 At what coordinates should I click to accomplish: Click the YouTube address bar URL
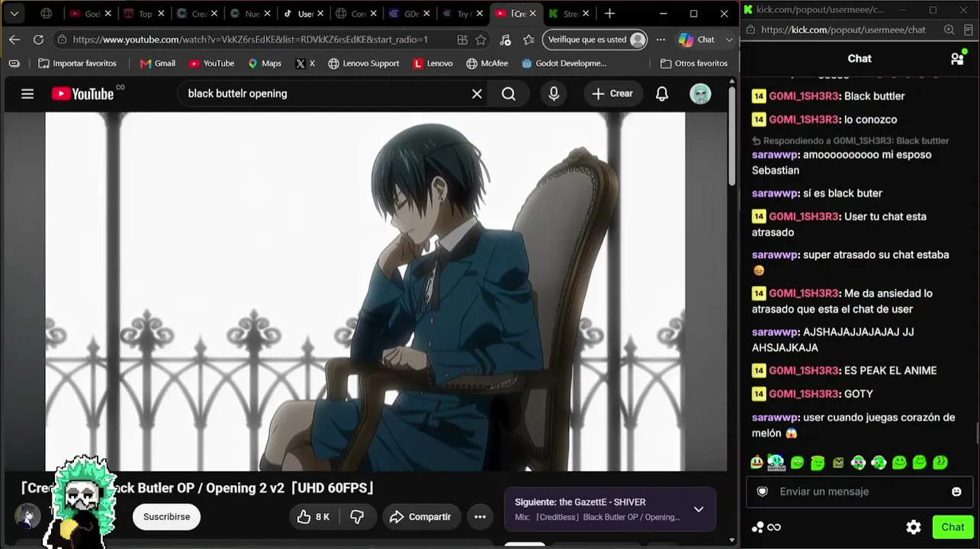pyautogui.click(x=250, y=40)
